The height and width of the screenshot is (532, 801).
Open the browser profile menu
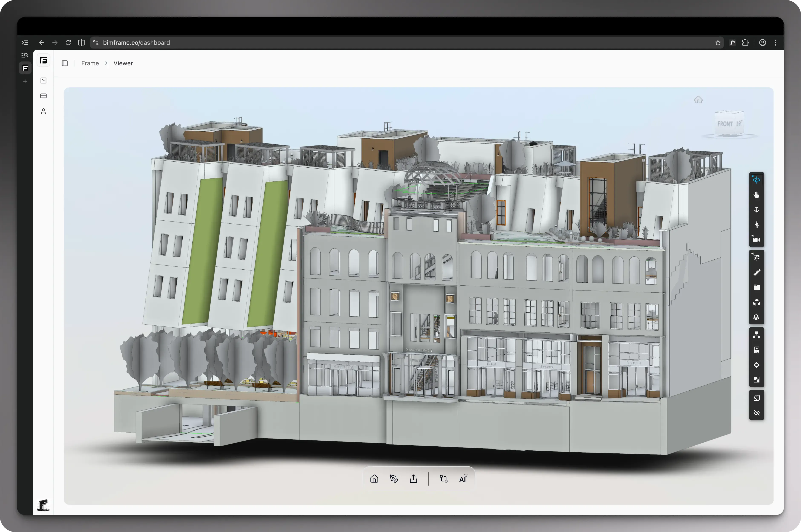pos(762,42)
